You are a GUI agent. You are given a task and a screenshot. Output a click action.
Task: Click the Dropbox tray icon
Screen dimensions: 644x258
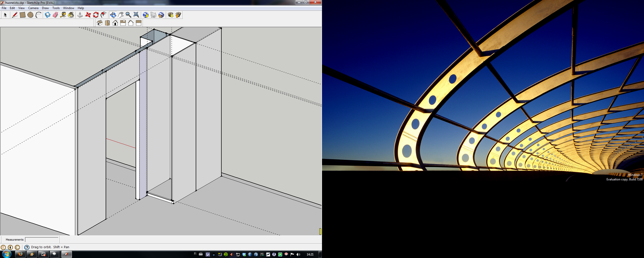coord(244,254)
